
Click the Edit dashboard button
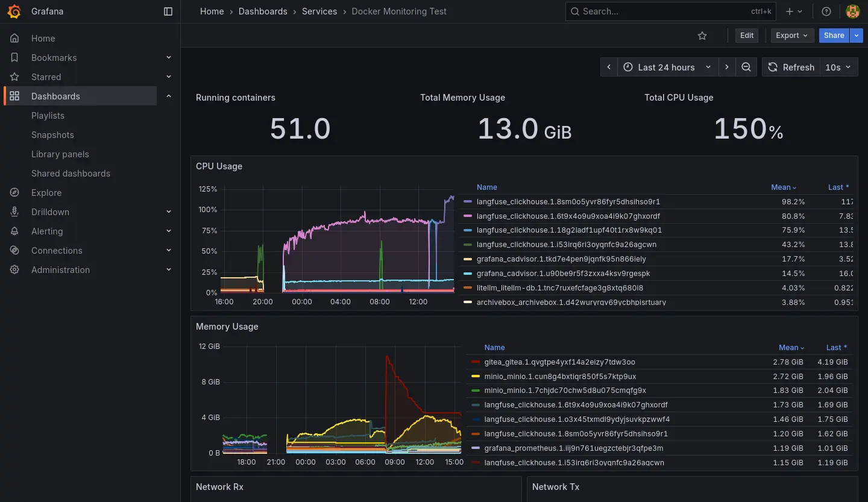tap(747, 36)
